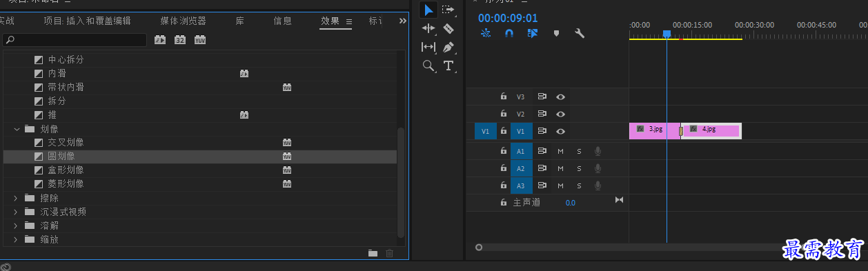Enable voice-over record on A1
The width and height of the screenshot is (868, 271).
pyautogui.click(x=598, y=151)
